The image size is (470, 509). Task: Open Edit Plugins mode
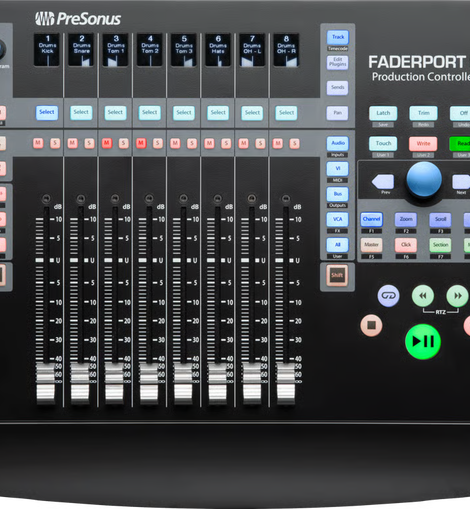338,62
